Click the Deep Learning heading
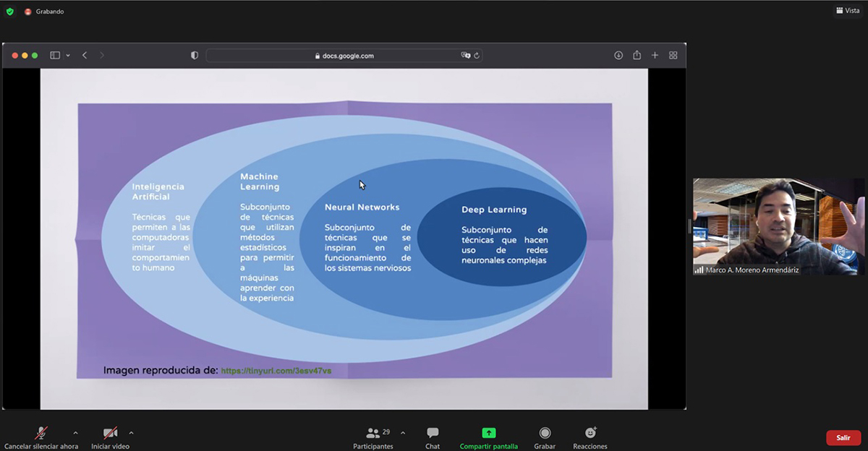Image resolution: width=868 pixels, height=451 pixels. [494, 210]
